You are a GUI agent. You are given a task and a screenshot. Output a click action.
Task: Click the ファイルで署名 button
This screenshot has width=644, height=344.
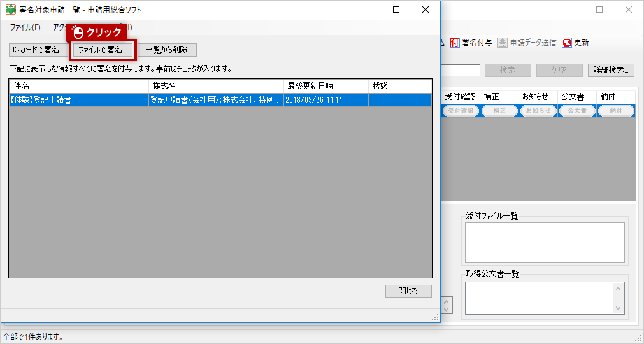click(103, 50)
